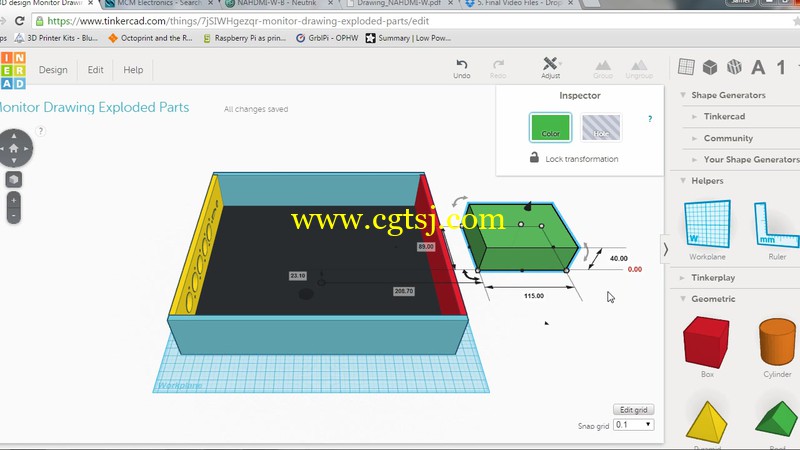This screenshot has width=800, height=450.
Task: Pick the Workplane helper
Action: 707,230
